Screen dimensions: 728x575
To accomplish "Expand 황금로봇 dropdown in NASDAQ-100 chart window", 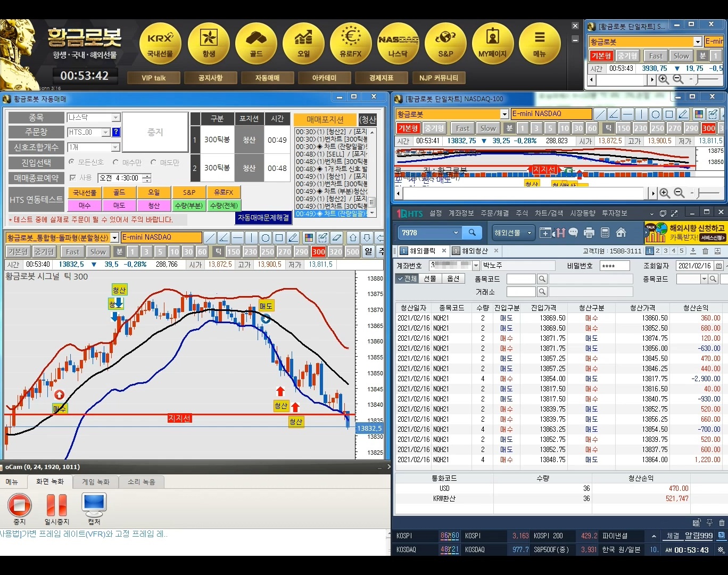I will [504, 114].
